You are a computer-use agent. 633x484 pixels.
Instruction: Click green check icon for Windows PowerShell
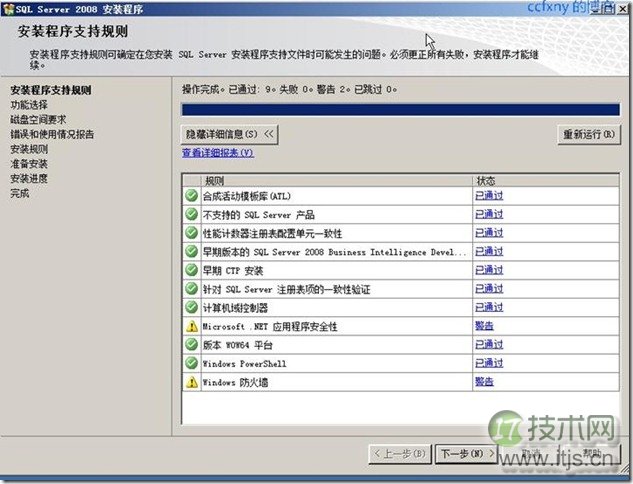[191, 363]
